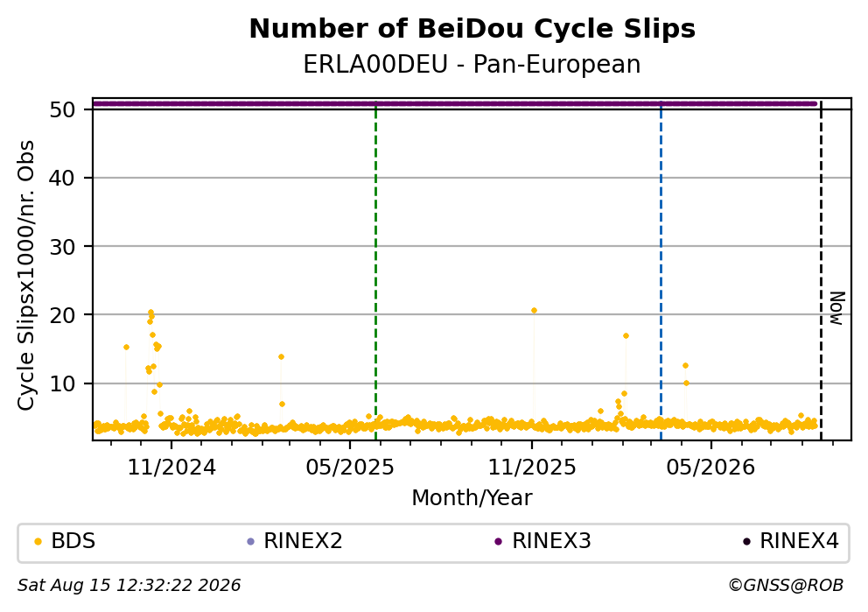Select the RINEX3 legend label
Image resolution: width=868 pixels, height=612 pixels.
pos(551,541)
